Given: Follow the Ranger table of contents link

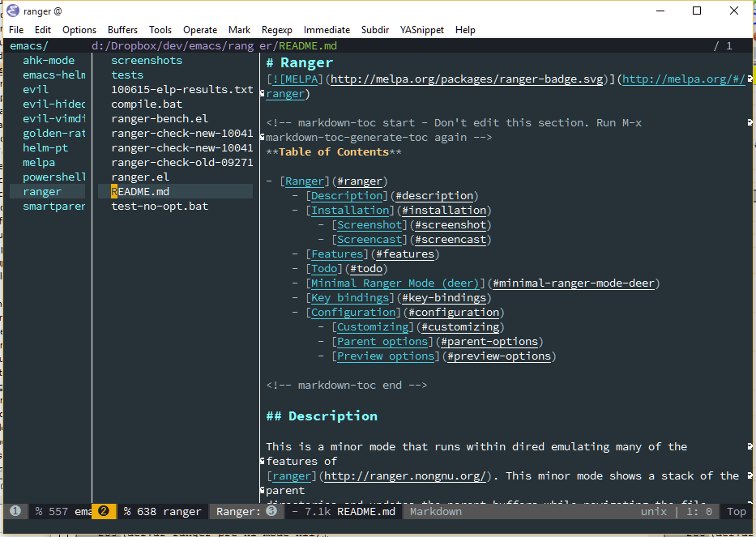Looking at the screenshot, I should (305, 181).
